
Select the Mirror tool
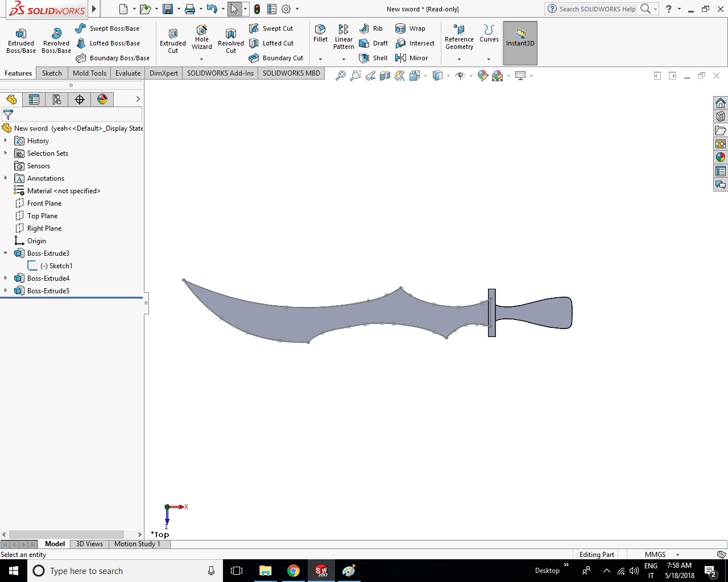(x=411, y=58)
